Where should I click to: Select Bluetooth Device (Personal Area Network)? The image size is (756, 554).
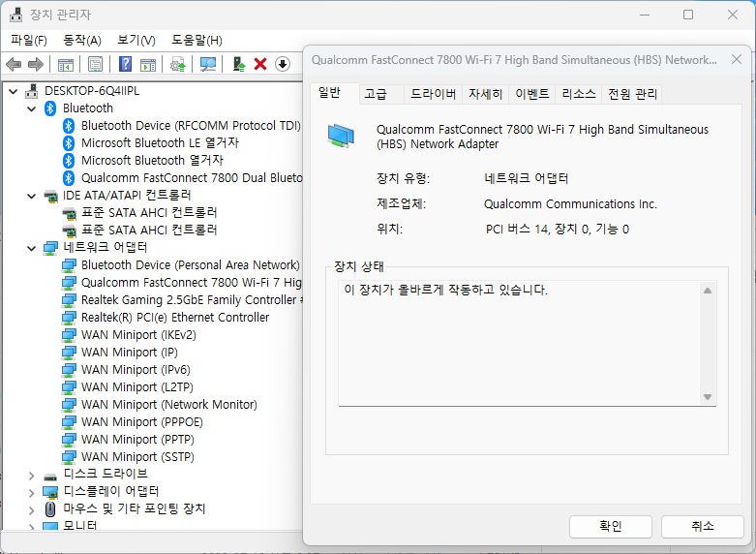tap(191, 265)
